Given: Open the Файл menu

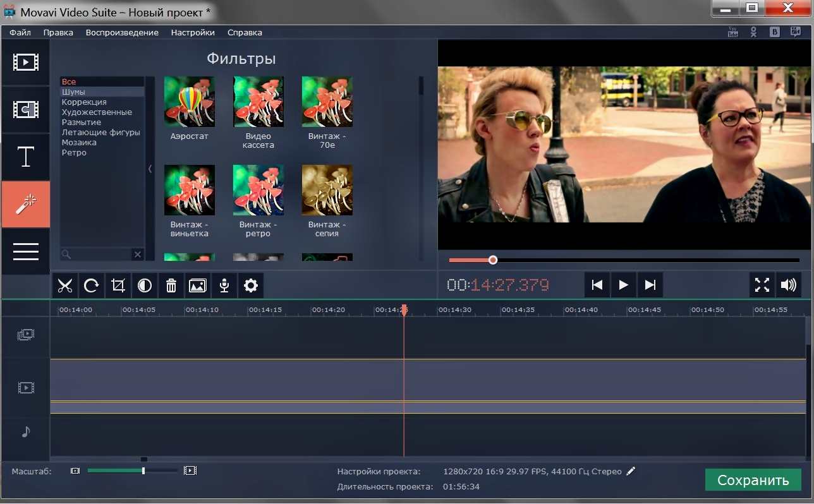Looking at the screenshot, I should (x=20, y=32).
